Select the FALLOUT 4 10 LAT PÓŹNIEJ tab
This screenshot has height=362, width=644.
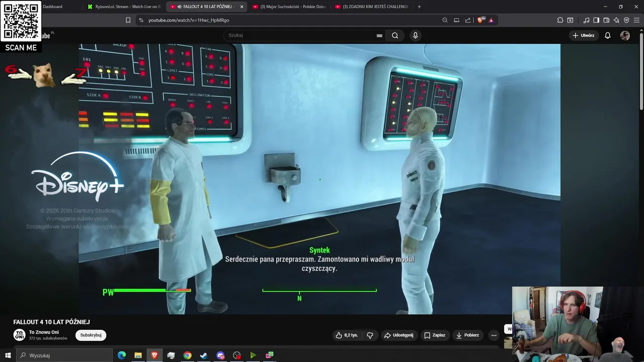pos(206,7)
